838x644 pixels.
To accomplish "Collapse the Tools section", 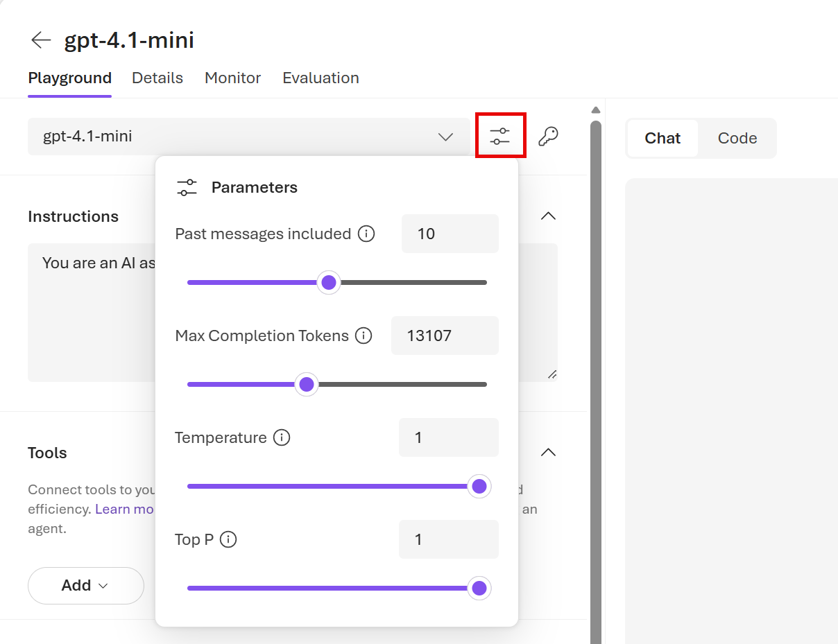I will (x=548, y=452).
